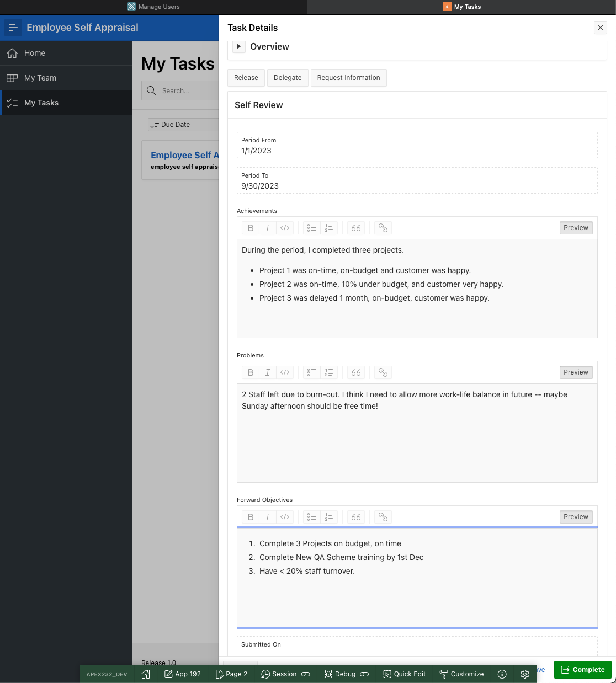Insert inline code in Forward Objectives editor
This screenshot has height=683, width=616.
coord(285,517)
